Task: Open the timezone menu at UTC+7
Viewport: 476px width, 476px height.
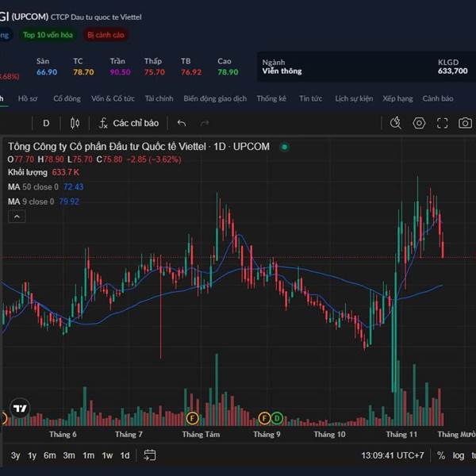Action: point(393,455)
